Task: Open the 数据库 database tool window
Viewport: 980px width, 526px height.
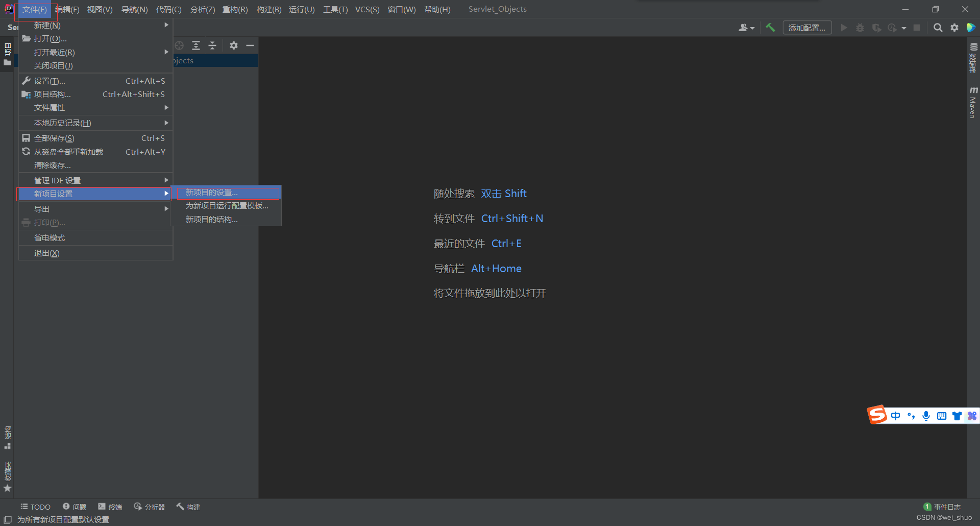Action: 973,57
